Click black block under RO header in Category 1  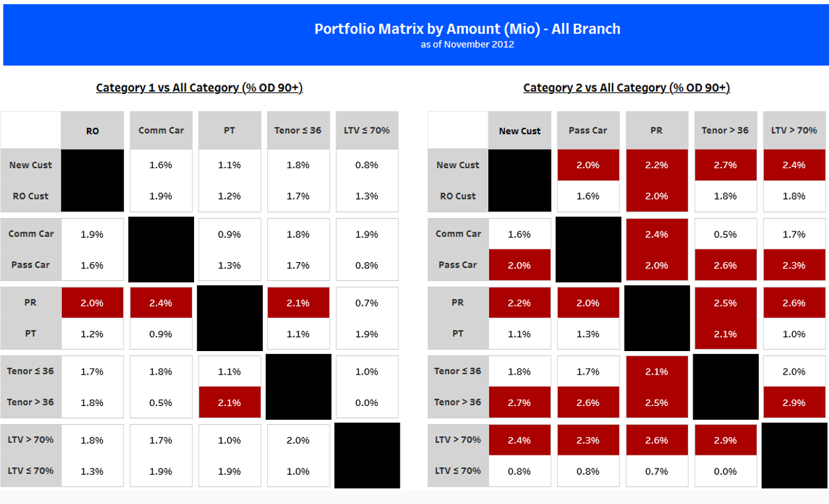[x=92, y=180]
